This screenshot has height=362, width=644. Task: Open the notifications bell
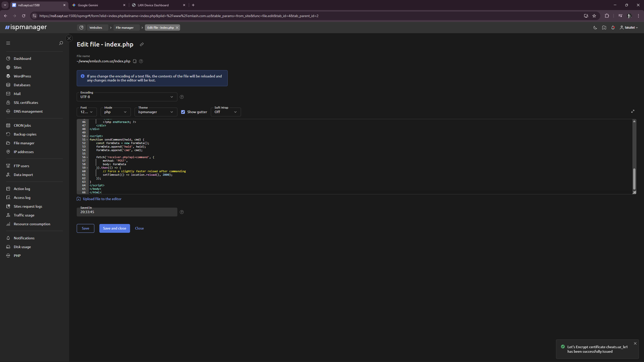[613, 28]
